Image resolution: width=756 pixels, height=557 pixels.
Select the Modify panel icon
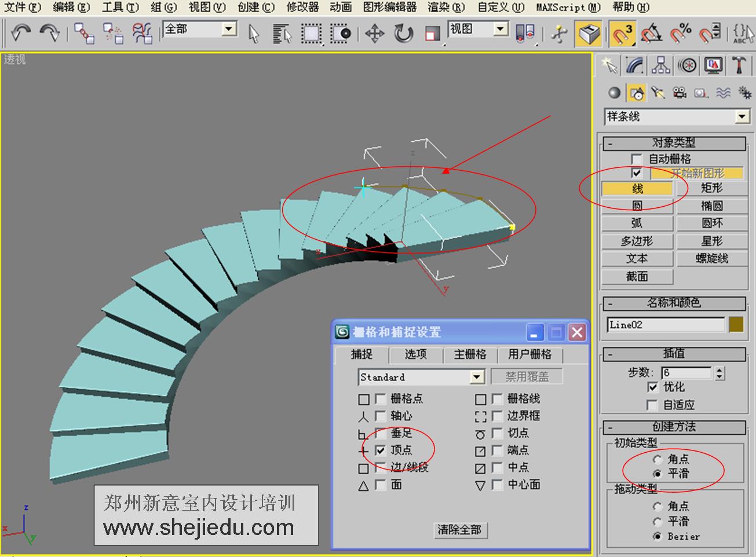coord(634,65)
